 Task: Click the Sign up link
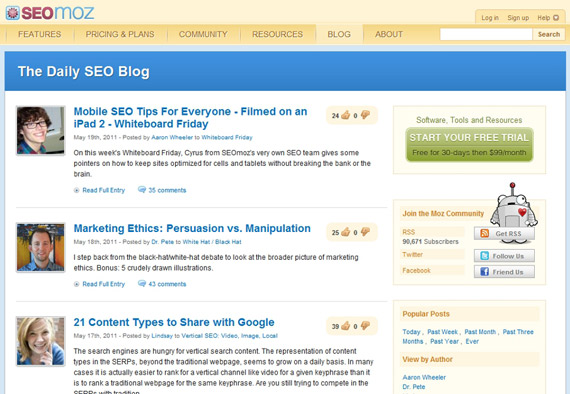tap(518, 18)
